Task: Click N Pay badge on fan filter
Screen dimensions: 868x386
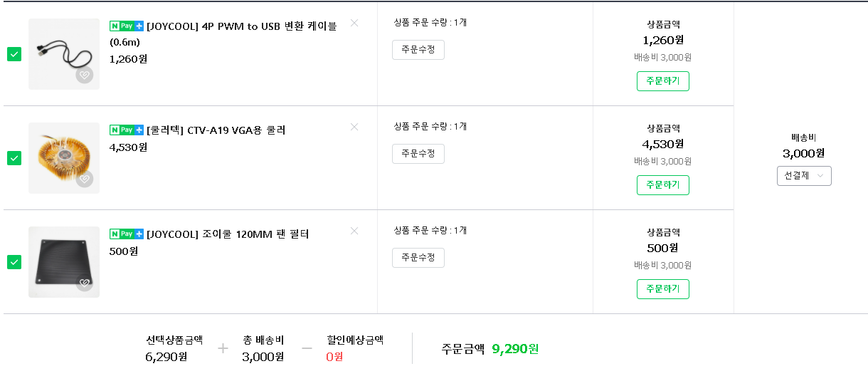Action: tap(127, 234)
